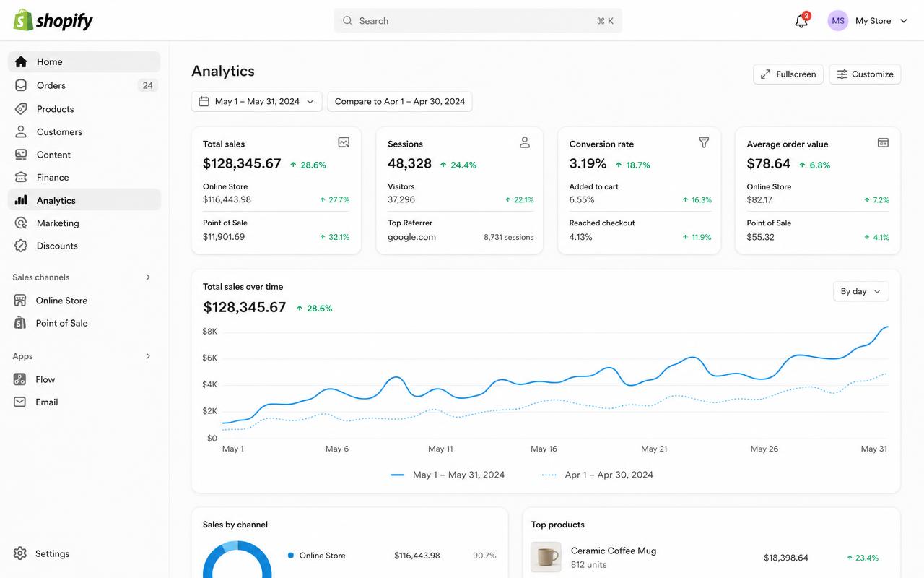Click the Total sales card image icon
Image resolution: width=924 pixels, height=578 pixels.
pos(344,143)
